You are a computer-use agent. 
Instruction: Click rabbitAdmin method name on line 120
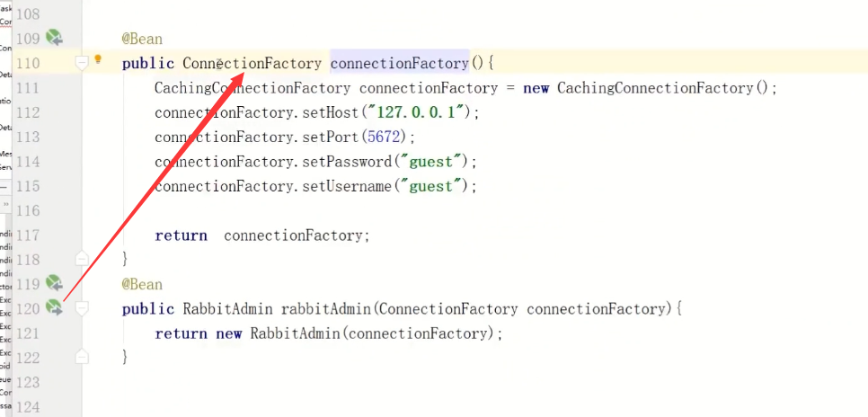pyautogui.click(x=325, y=309)
